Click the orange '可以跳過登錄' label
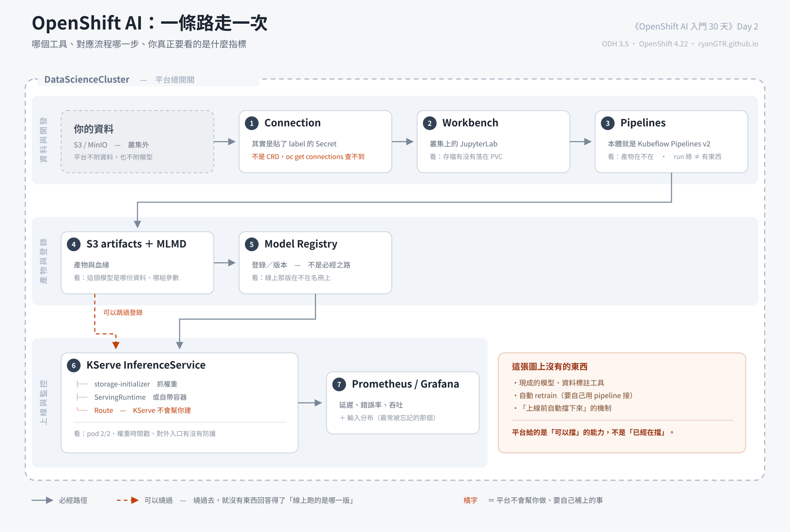Screen dimensions: 790x532 click(x=123, y=312)
